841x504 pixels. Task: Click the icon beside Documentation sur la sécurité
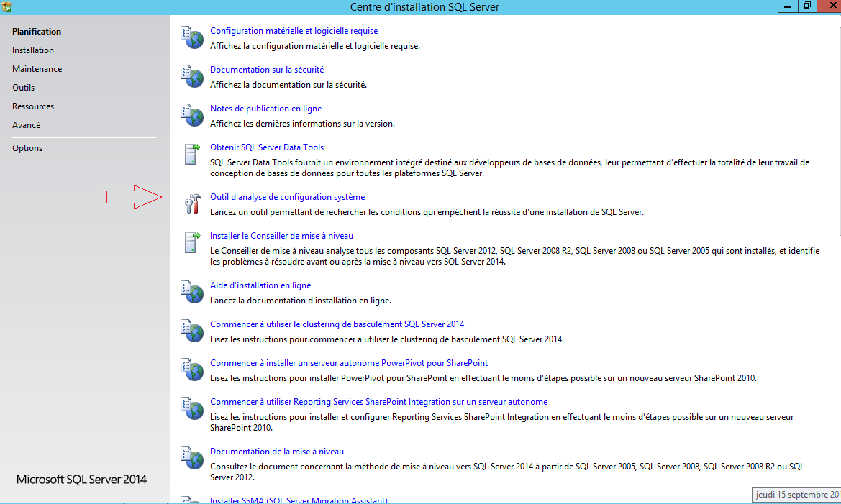pyautogui.click(x=191, y=76)
